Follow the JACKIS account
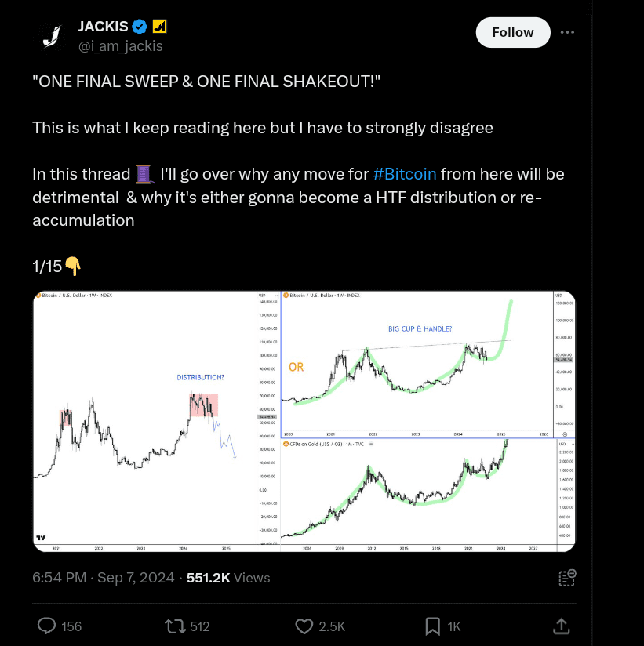644x646 pixels. [512, 32]
